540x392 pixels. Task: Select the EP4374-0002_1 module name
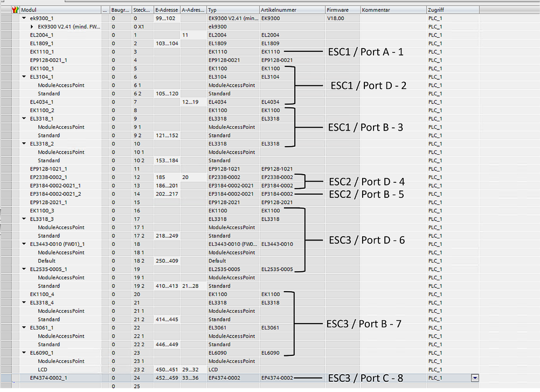click(x=49, y=378)
